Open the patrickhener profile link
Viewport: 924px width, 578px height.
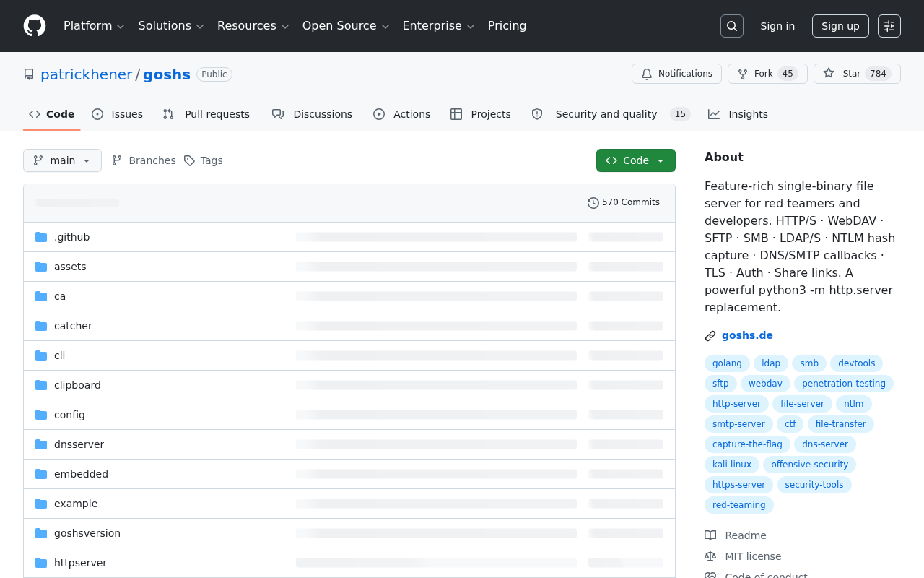[87, 74]
